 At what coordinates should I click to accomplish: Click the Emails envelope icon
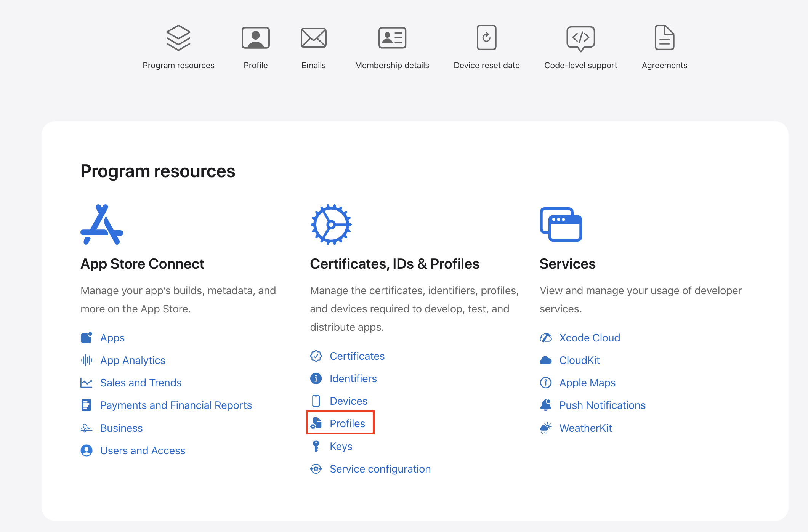(x=313, y=38)
